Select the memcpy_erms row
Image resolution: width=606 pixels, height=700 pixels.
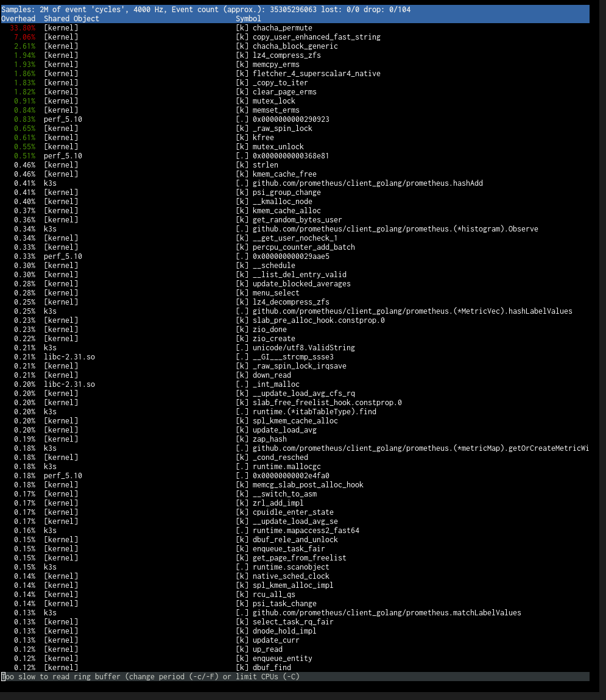point(295,65)
